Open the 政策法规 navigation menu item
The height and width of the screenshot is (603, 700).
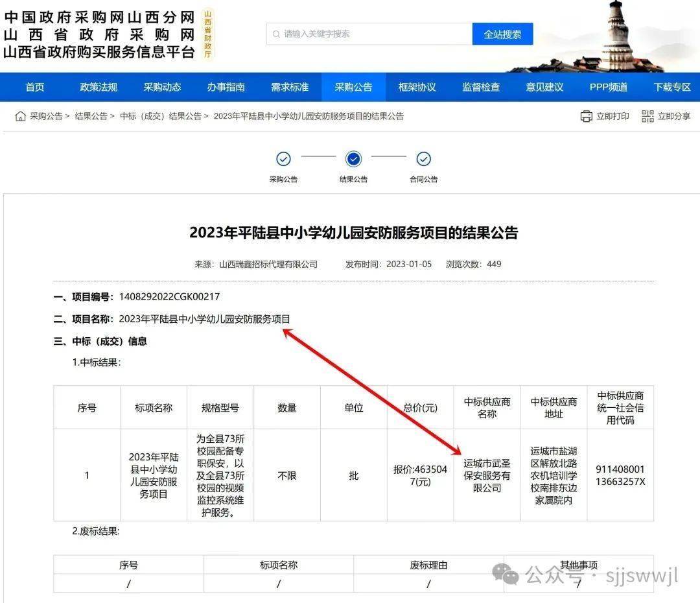[99, 87]
